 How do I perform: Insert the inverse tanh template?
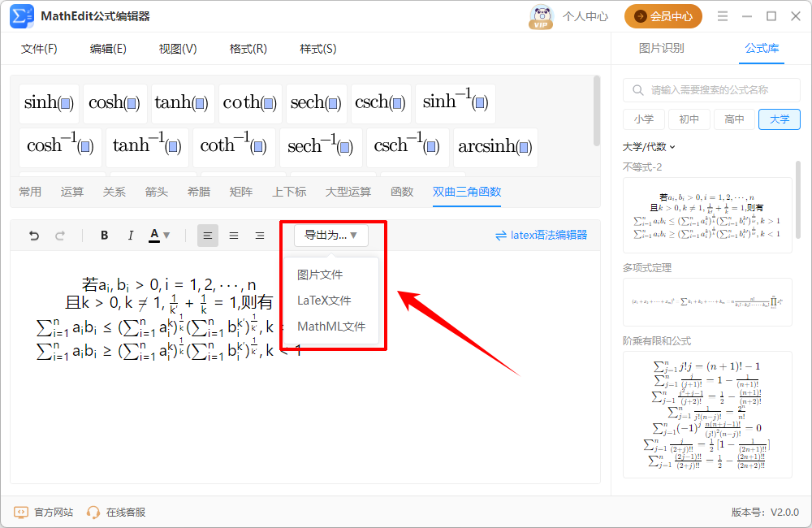point(147,148)
